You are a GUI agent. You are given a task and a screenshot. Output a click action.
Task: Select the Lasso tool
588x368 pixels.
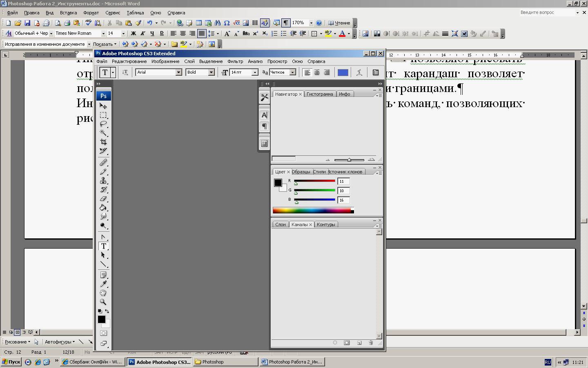103,124
